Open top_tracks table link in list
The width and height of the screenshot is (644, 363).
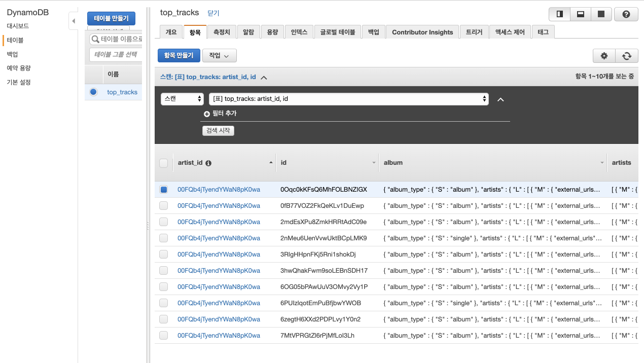tap(122, 92)
